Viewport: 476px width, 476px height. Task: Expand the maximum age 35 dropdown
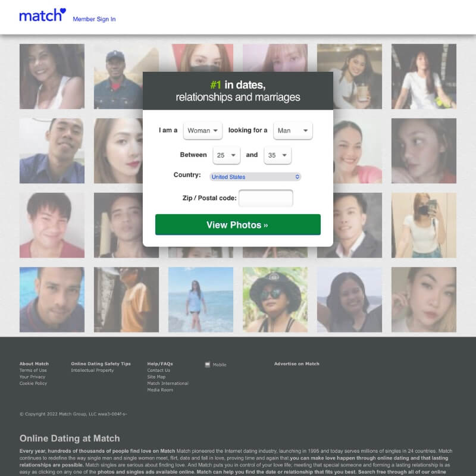[x=277, y=155]
